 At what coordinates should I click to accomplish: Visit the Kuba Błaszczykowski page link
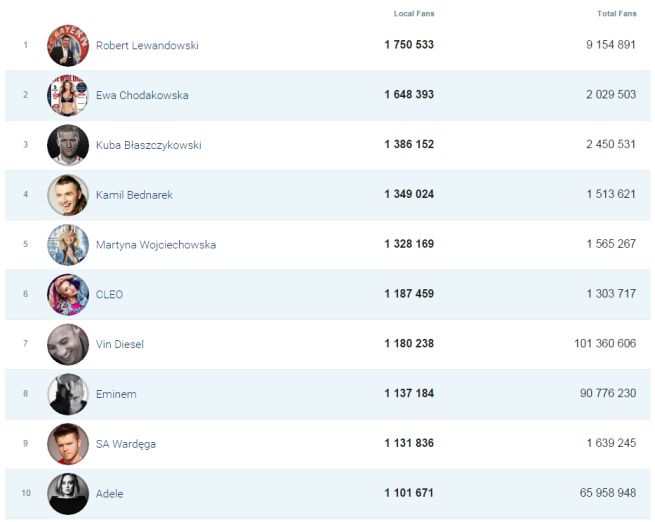coord(148,145)
